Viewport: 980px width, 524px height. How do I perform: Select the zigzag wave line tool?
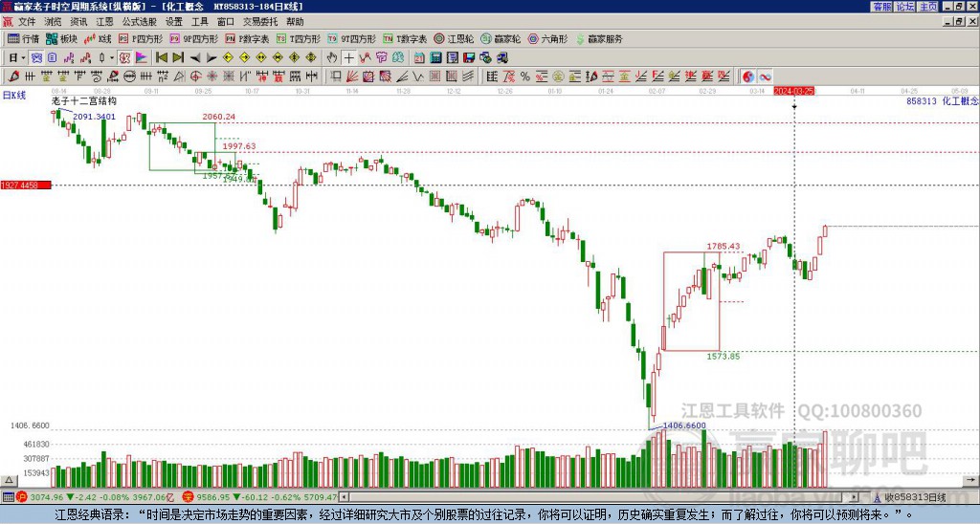pos(418,76)
